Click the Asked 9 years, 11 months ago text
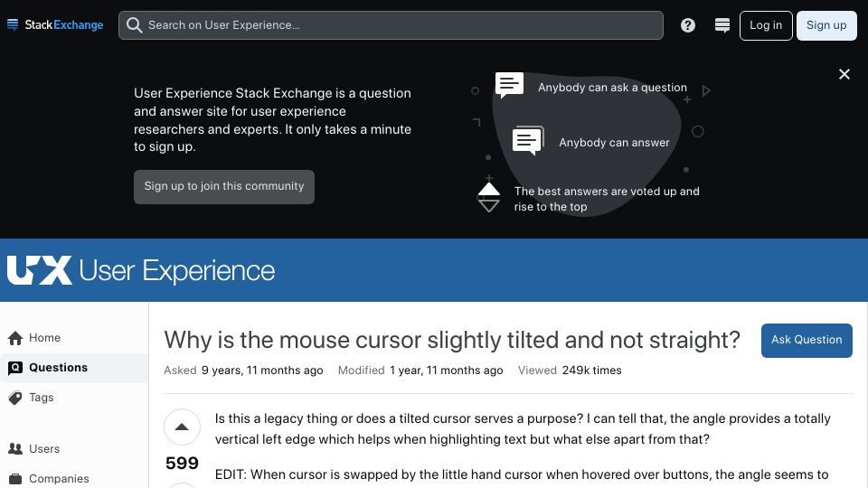The image size is (868, 488). 243,371
